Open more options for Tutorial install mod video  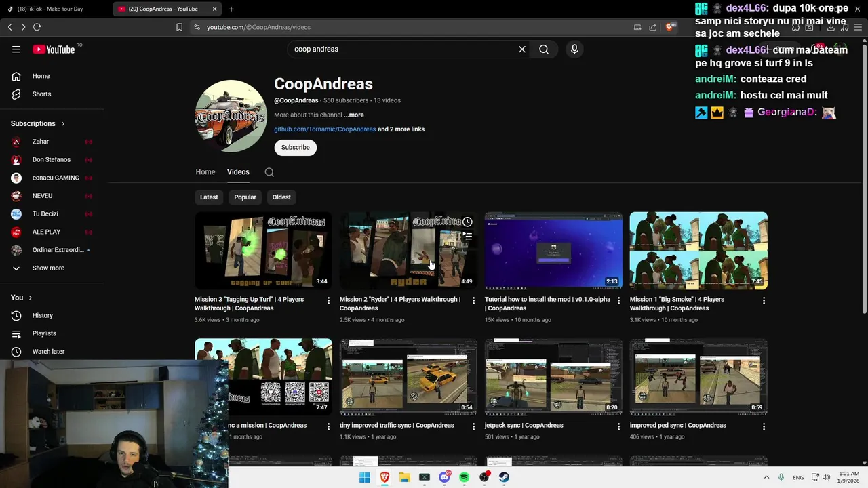618,300
